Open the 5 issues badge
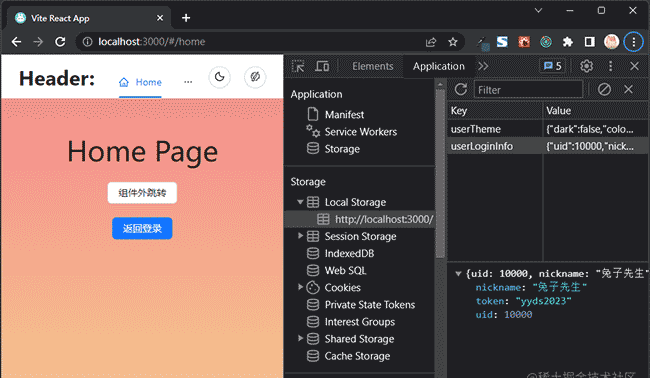The image size is (650, 378). coord(552,66)
